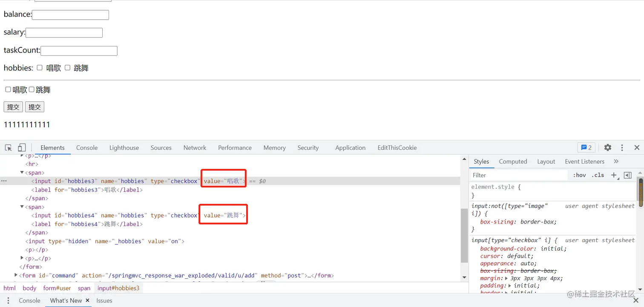644x307 pixels.
Task: Click the left 提交 button
Action: [13, 107]
